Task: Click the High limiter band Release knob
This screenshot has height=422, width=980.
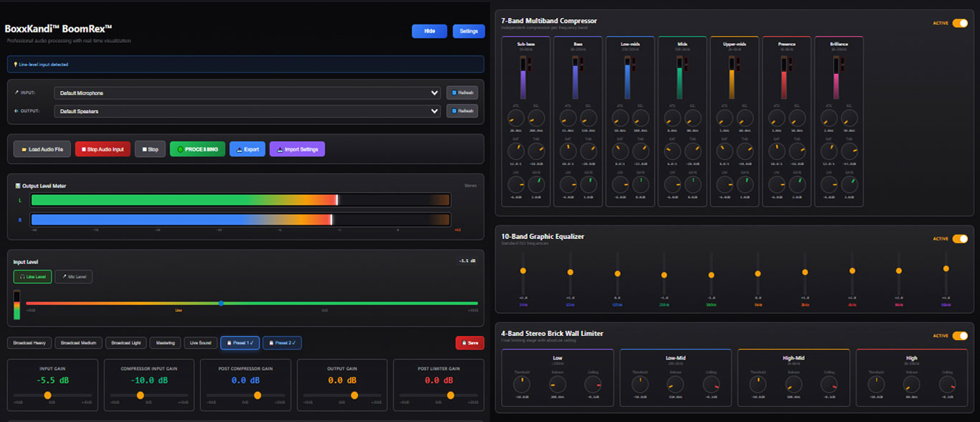Action: [912, 385]
